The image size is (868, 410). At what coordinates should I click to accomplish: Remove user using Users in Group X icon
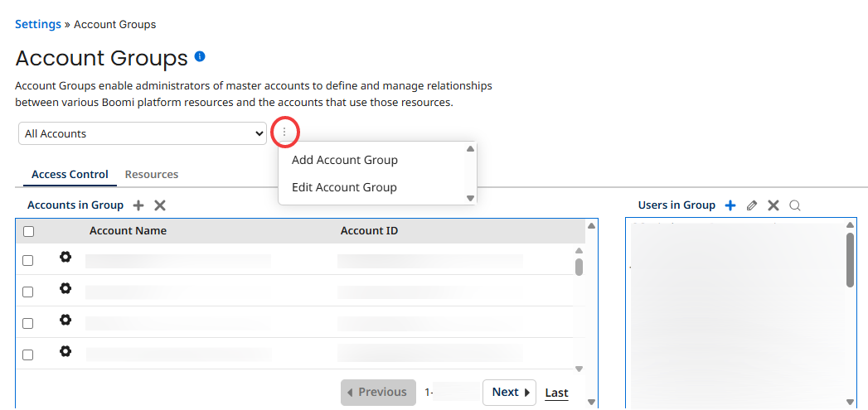773,205
